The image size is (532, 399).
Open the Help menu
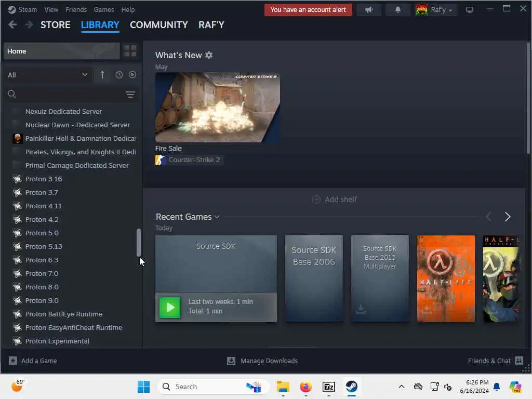click(128, 9)
